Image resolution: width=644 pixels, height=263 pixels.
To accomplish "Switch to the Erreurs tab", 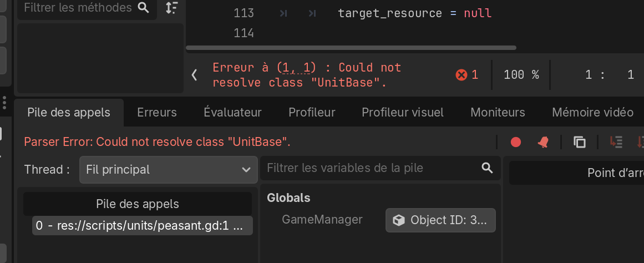I will (x=157, y=112).
